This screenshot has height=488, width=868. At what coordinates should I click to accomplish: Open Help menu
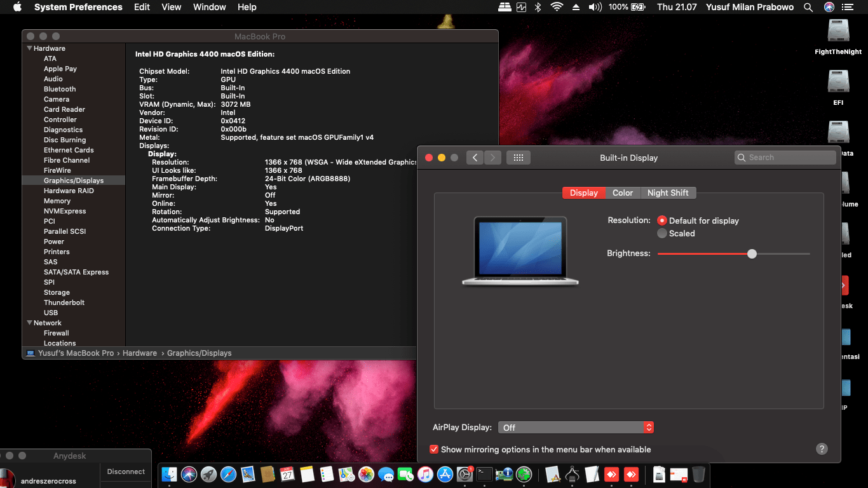pos(247,7)
